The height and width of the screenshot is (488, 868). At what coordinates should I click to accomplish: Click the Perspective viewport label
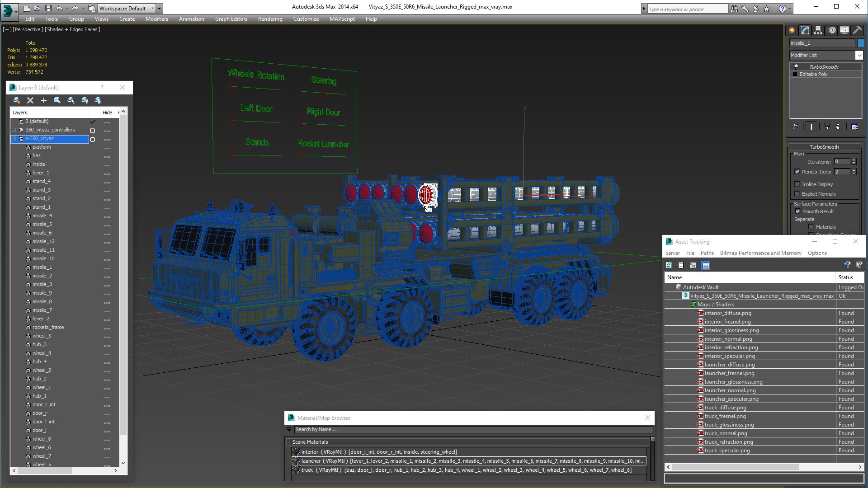tap(28, 29)
